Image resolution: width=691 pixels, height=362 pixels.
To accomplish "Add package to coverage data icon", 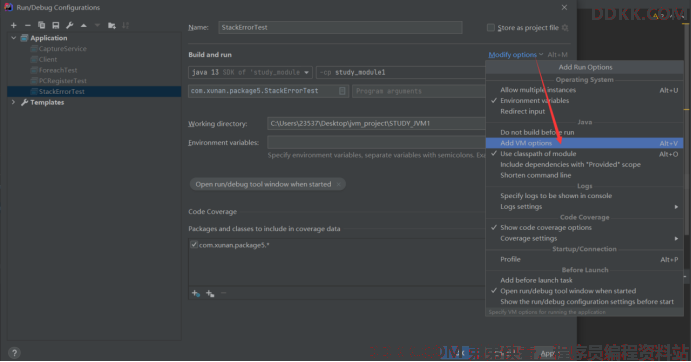I will click(x=210, y=293).
